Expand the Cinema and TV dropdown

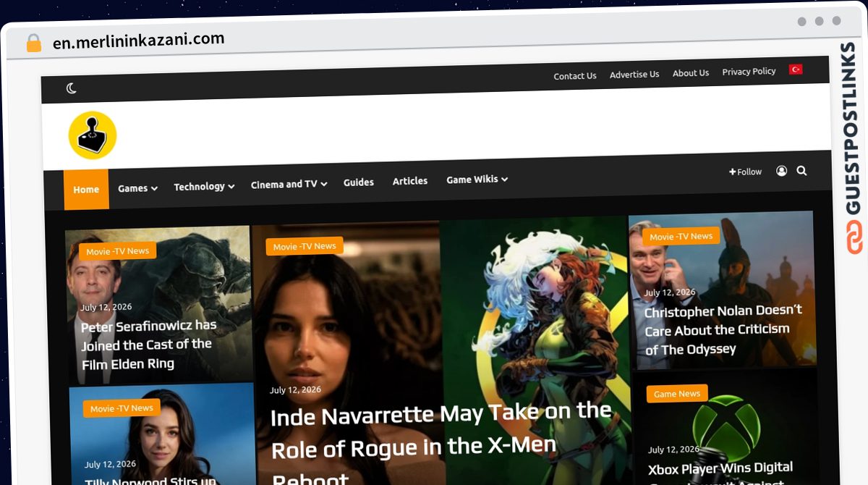[289, 185]
